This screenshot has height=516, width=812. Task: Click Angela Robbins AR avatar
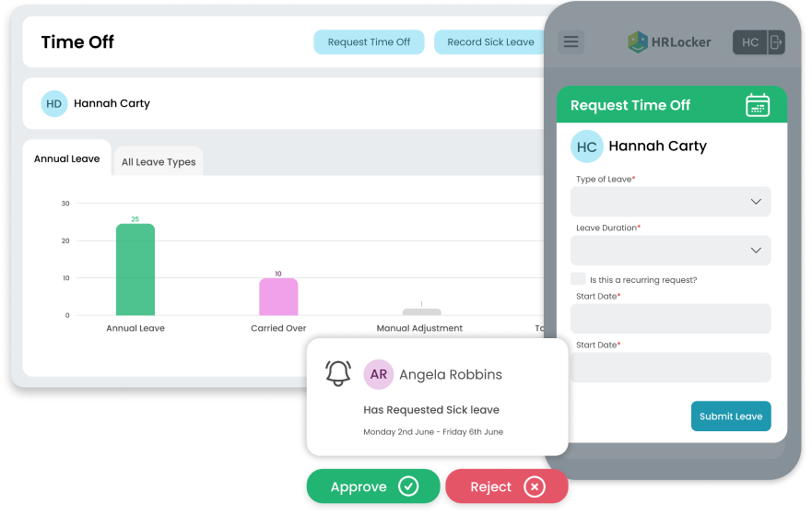click(x=379, y=374)
